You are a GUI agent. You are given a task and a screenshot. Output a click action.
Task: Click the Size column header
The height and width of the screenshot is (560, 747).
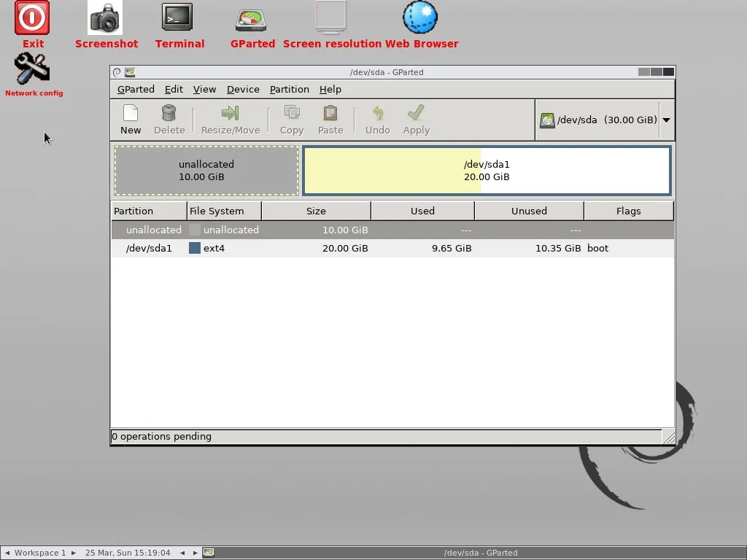coord(316,211)
